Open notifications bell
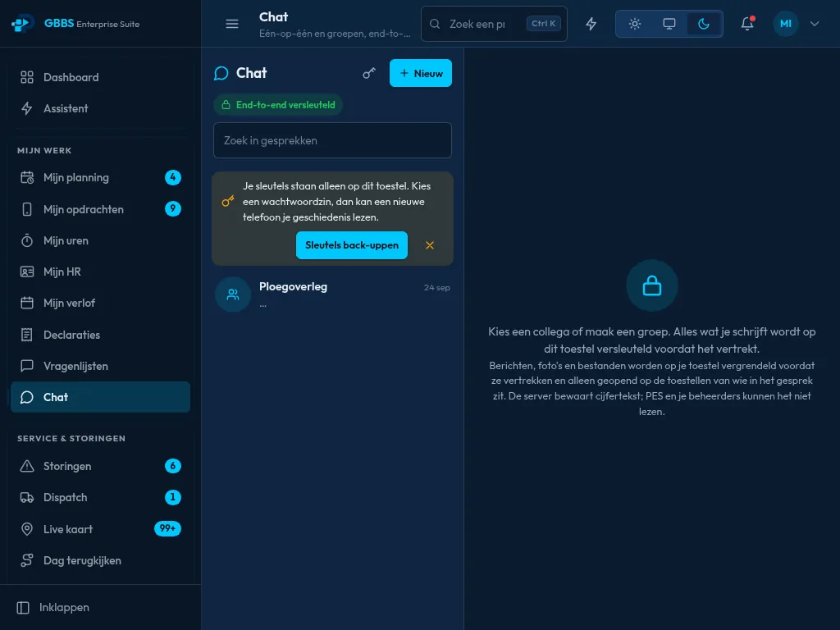Screen dimensions: 840x630 [747, 24]
